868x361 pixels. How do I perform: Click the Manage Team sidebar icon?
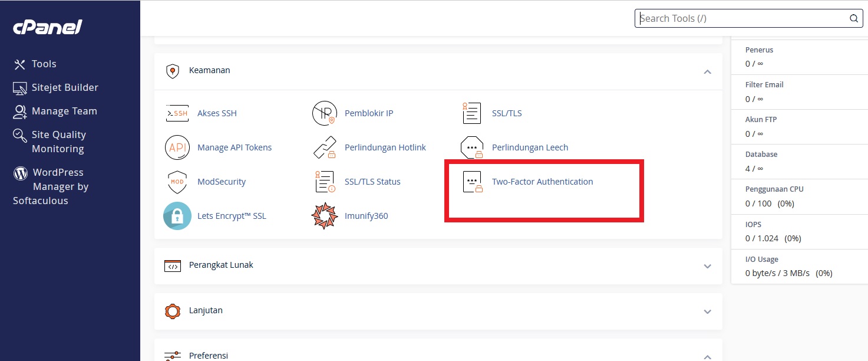click(x=20, y=111)
